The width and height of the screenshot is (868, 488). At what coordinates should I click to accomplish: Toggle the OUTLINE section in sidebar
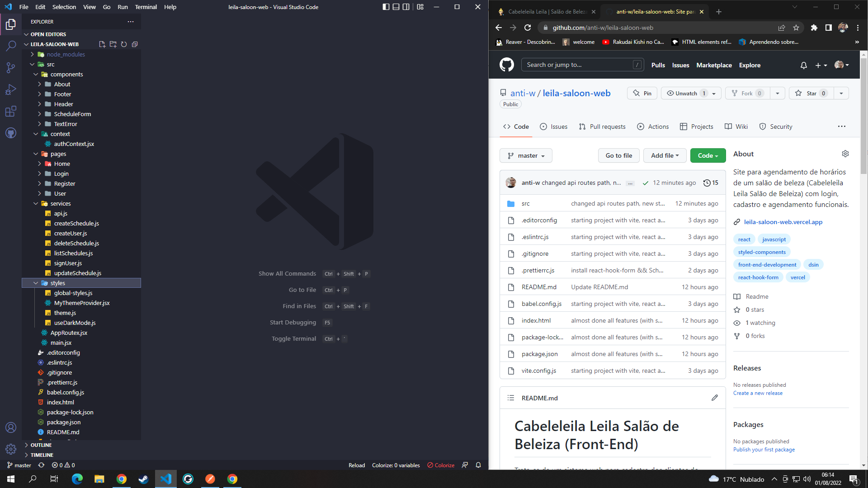pos(41,445)
